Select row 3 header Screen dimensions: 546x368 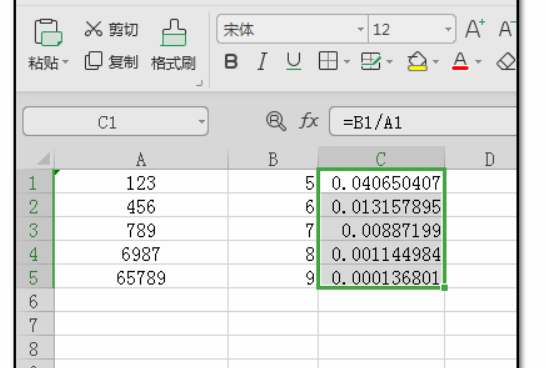pos(35,229)
